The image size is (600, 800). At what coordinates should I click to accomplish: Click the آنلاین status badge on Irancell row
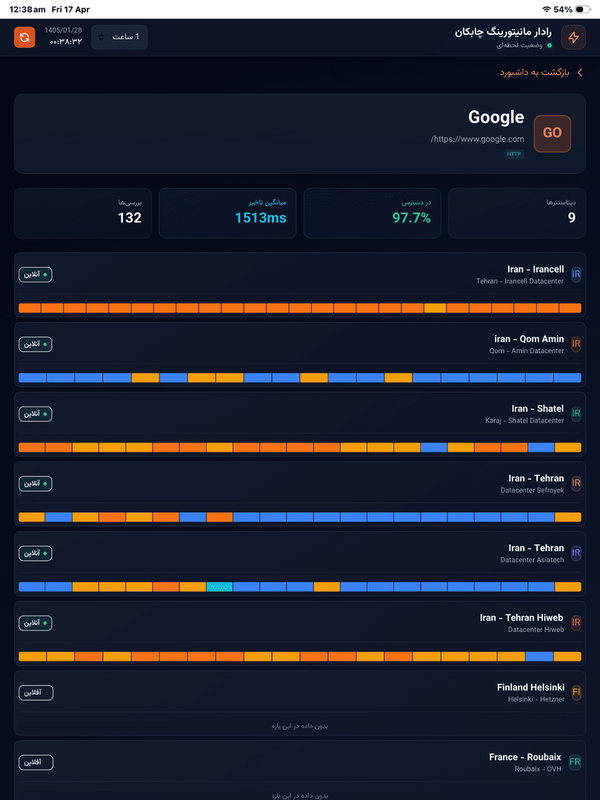(x=35, y=274)
